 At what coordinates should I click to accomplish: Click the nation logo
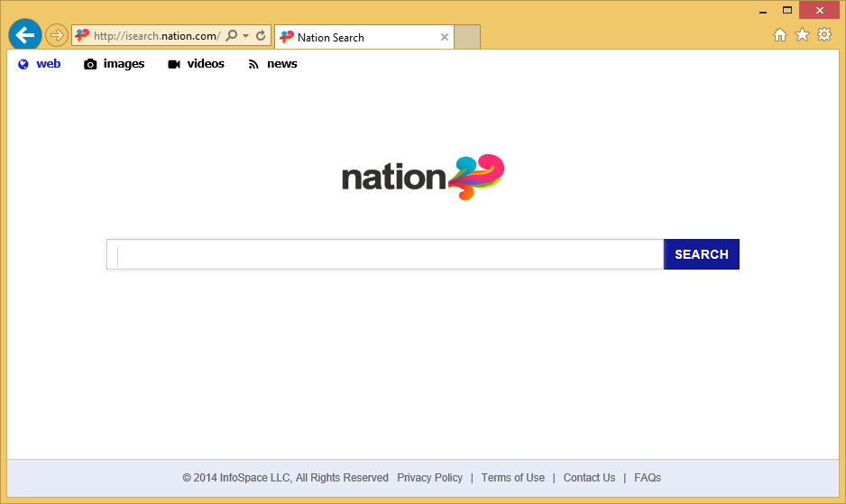click(423, 177)
